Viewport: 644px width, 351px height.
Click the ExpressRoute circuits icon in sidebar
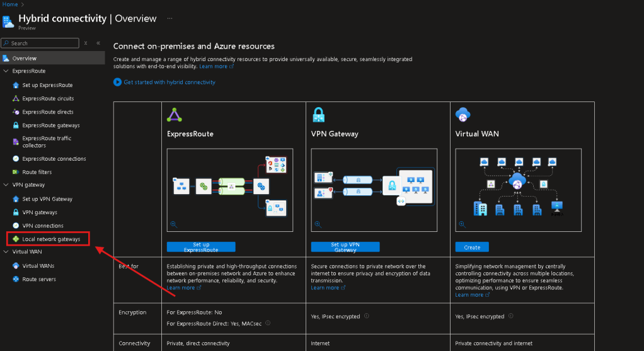(x=16, y=98)
